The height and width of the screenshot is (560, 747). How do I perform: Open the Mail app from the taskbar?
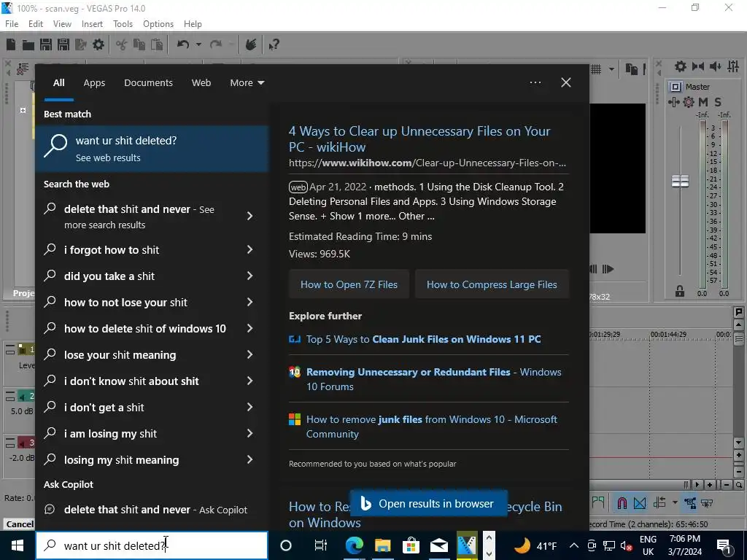438,545
